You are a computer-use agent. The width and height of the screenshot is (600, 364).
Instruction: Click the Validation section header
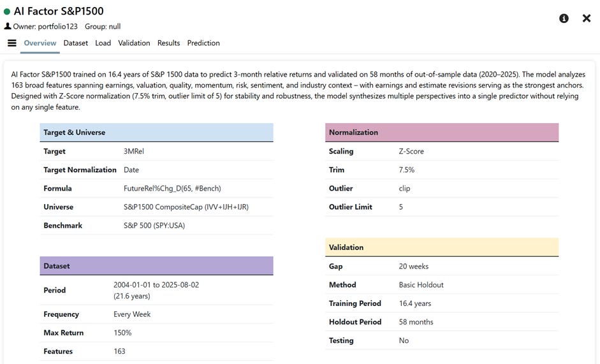tap(442, 247)
